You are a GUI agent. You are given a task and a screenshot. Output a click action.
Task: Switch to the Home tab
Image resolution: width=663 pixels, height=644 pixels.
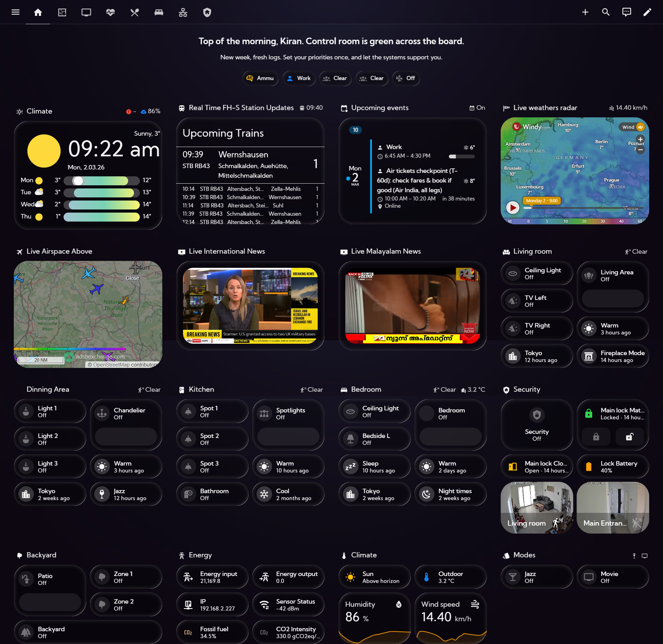38,12
